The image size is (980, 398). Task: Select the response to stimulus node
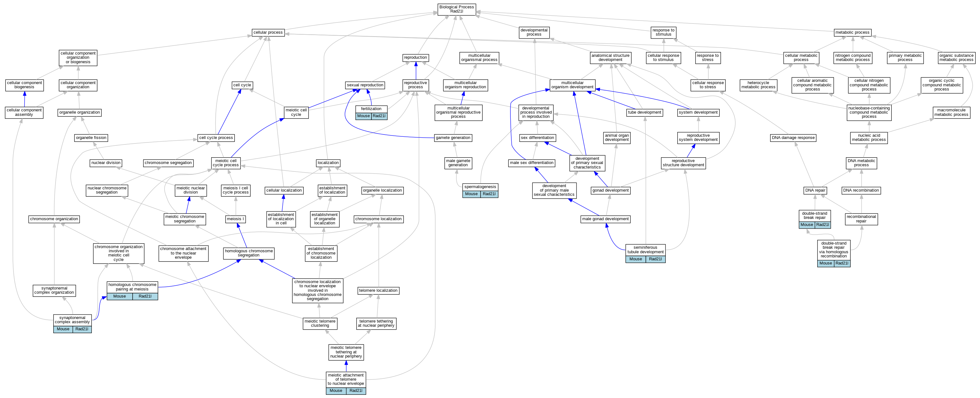point(663,32)
